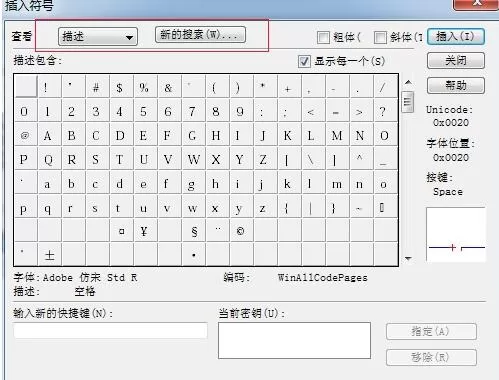
Task: Select the copyright © symbol
Action: [242, 231]
